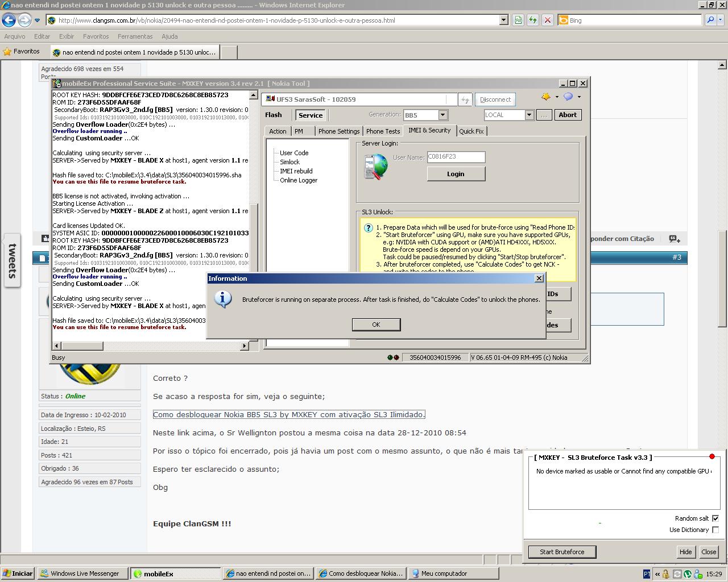Open link Como desbloquear Nokia BB5 SL3
Image resolution: width=728 pixels, height=582 pixels.
click(289, 414)
